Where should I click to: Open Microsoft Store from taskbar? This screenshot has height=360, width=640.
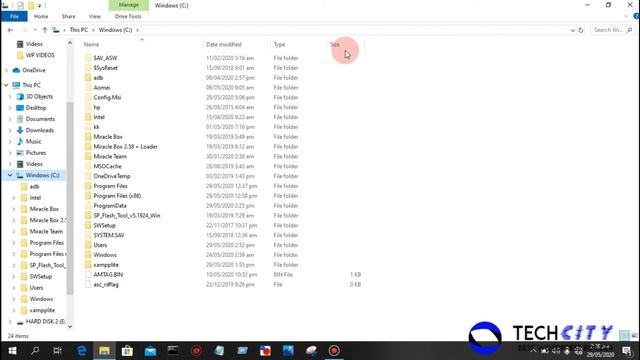point(127,351)
